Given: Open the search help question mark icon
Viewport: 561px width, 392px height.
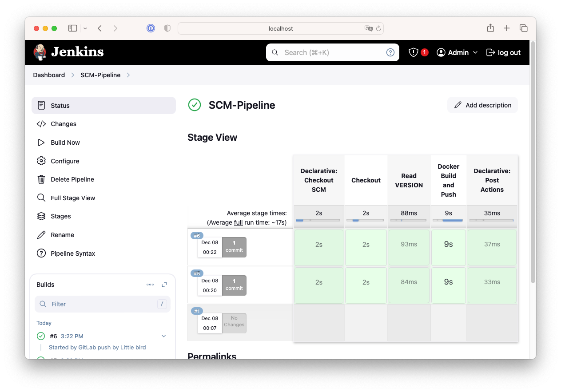Looking at the screenshot, I should [x=390, y=52].
